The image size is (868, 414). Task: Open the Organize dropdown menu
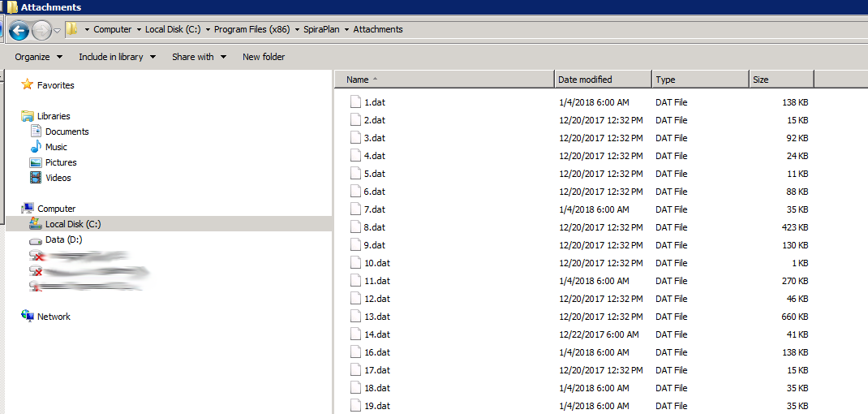point(37,57)
